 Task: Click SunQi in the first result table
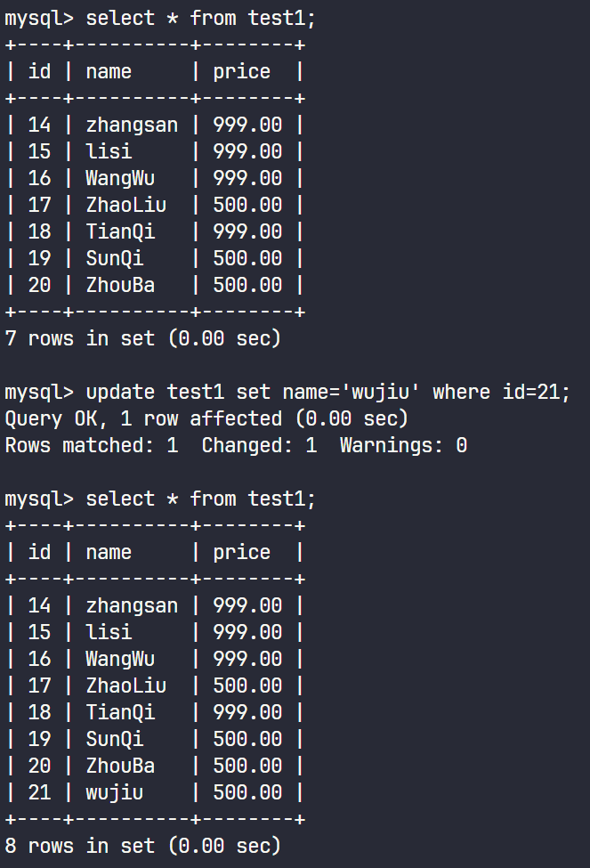[115, 258]
